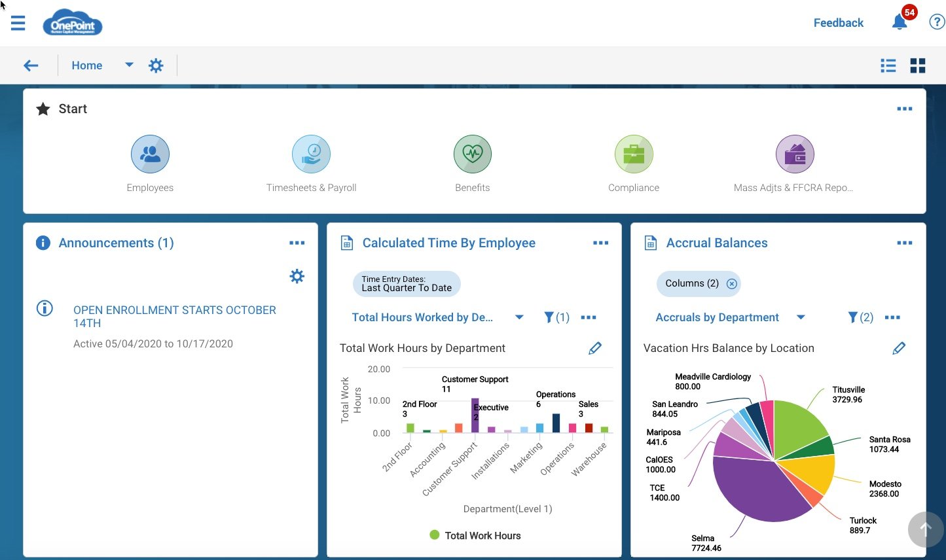Click the purple Customer Support bar

(475, 415)
